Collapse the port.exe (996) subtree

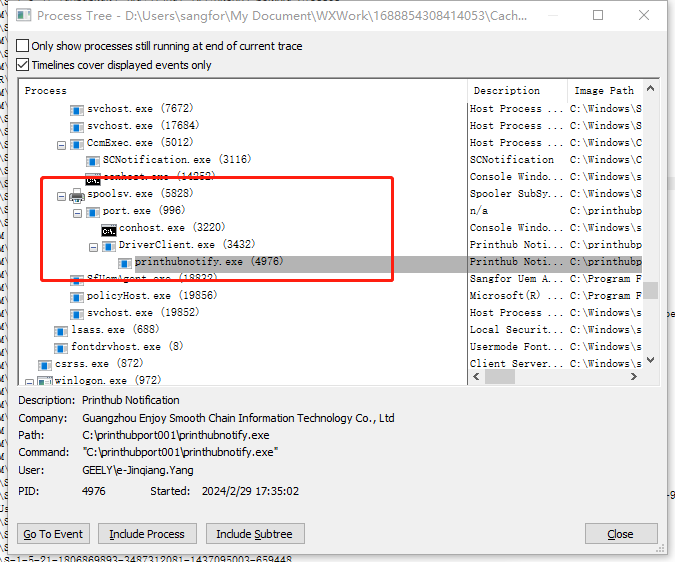(x=78, y=211)
